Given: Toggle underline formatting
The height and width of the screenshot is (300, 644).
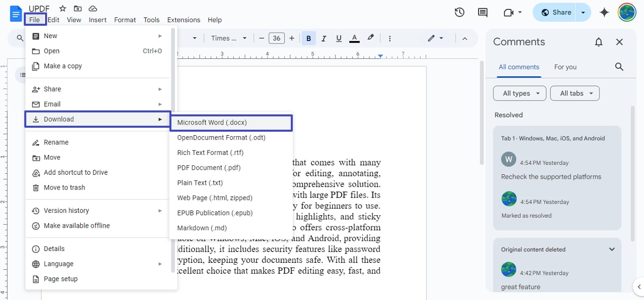Looking at the screenshot, I should [x=338, y=38].
